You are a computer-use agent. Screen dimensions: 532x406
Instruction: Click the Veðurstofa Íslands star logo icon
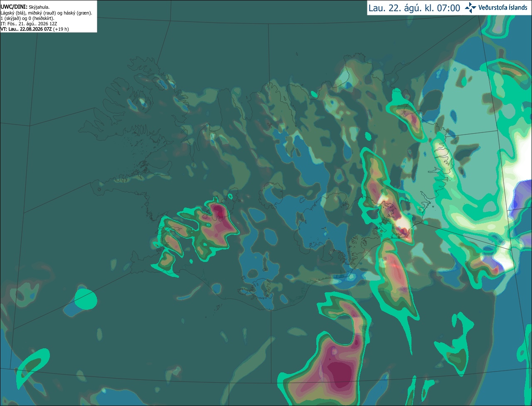pos(470,7)
